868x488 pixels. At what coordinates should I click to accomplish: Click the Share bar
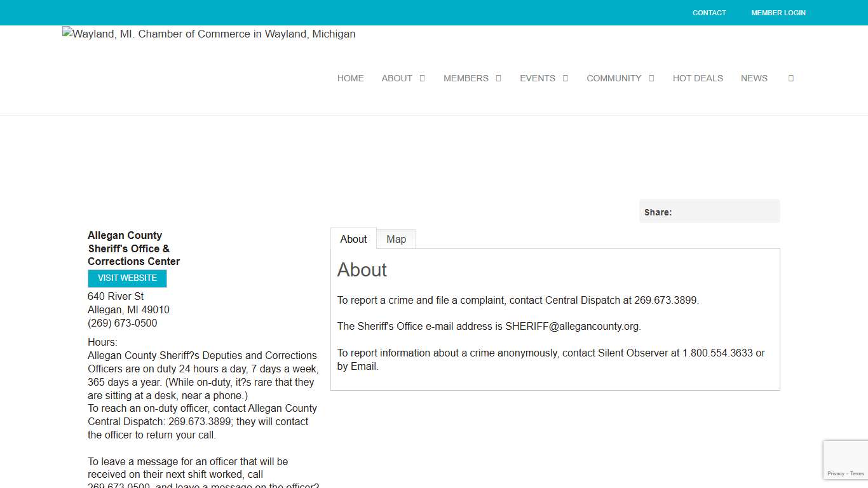(709, 212)
